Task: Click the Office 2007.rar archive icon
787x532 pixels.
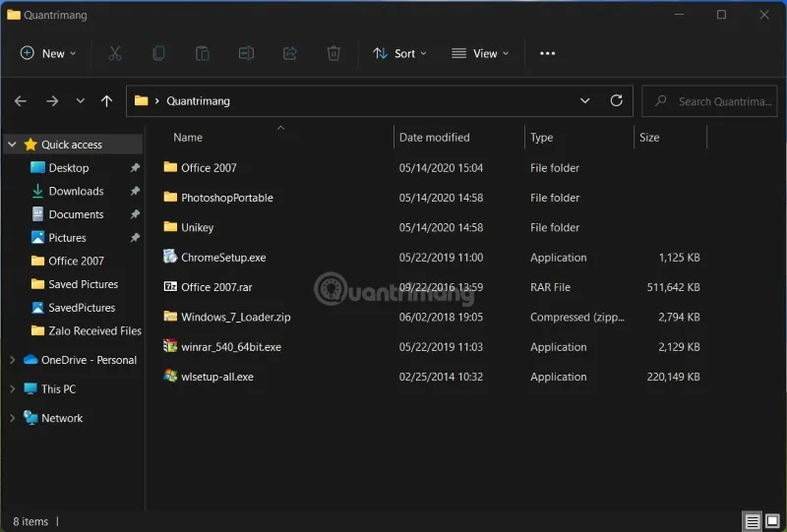Action: point(170,286)
